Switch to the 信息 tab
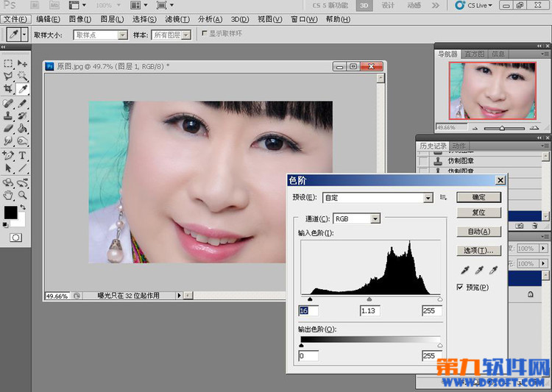The width and height of the screenshot is (552, 392). [498, 54]
